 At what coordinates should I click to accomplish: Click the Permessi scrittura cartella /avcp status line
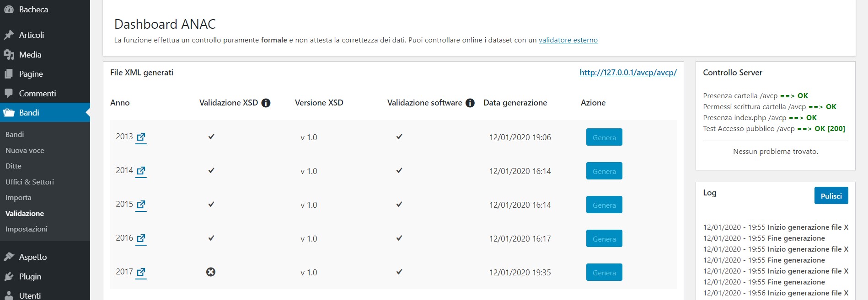(770, 107)
